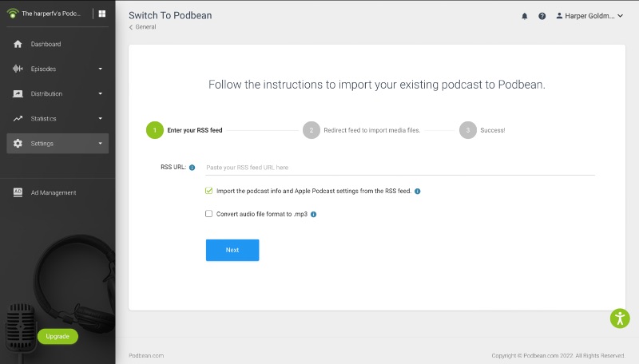This screenshot has height=364, width=639.
Task: Select Settings sidebar item
Action: 58,144
